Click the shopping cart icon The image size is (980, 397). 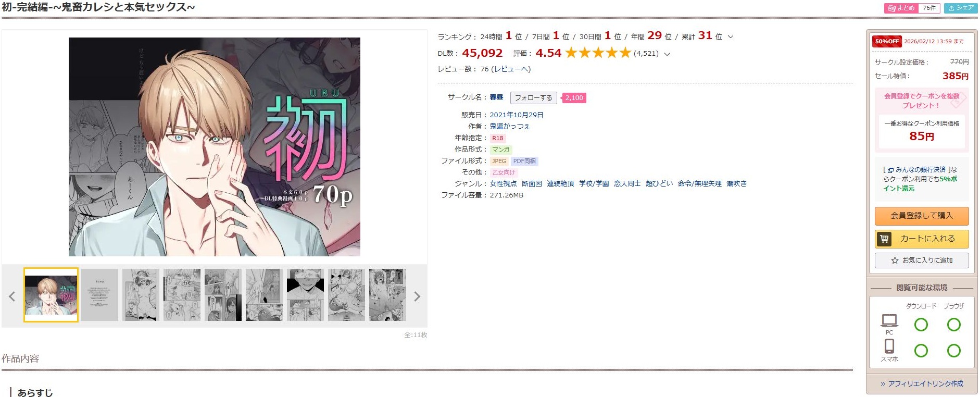coord(884,239)
